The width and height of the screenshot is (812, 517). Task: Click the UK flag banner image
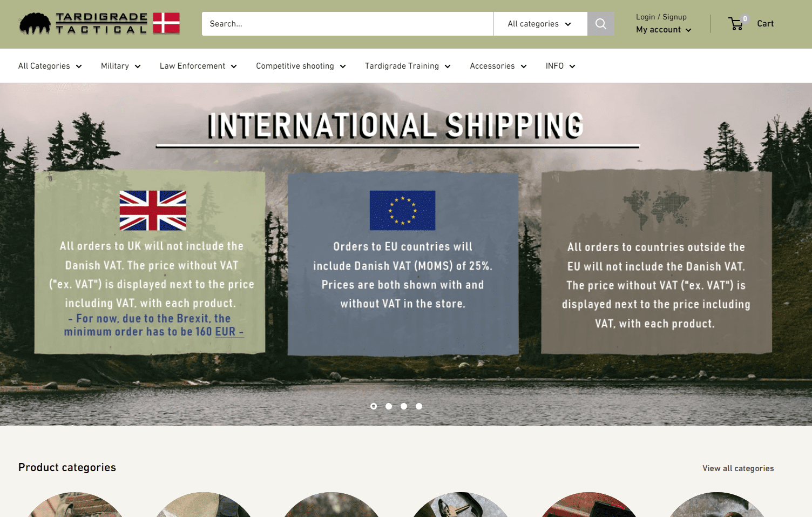[x=153, y=211]
